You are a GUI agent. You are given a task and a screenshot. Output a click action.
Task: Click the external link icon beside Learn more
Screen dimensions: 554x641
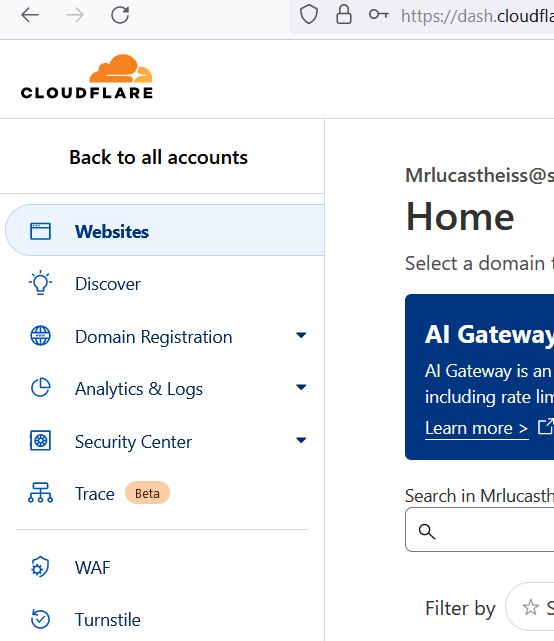(x=546, y=427)
